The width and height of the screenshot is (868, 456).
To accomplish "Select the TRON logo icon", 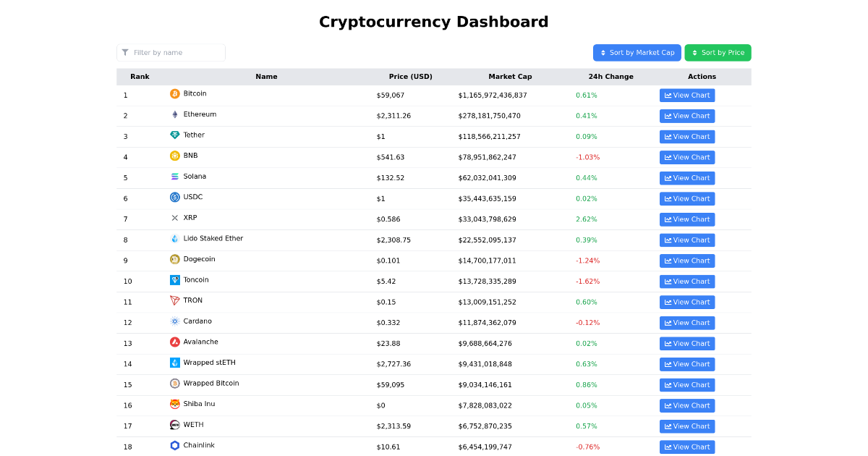I will 174,300.
